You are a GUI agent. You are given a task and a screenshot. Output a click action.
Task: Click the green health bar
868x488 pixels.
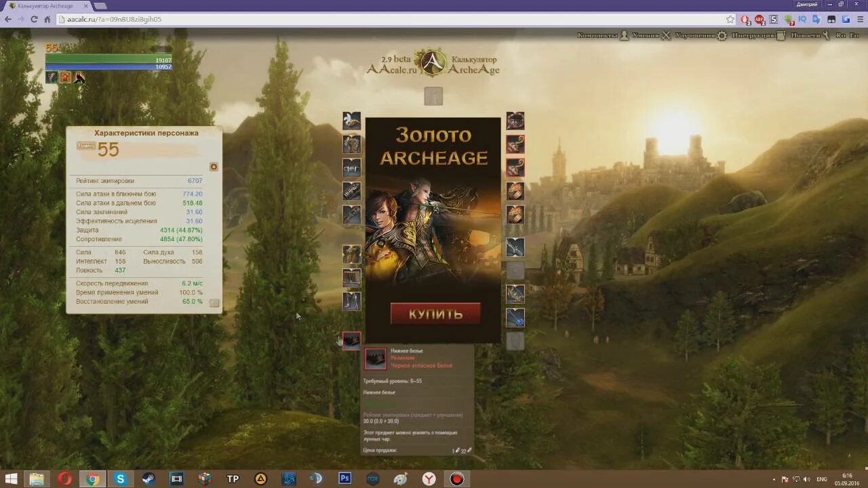click(x=108, y=60)
